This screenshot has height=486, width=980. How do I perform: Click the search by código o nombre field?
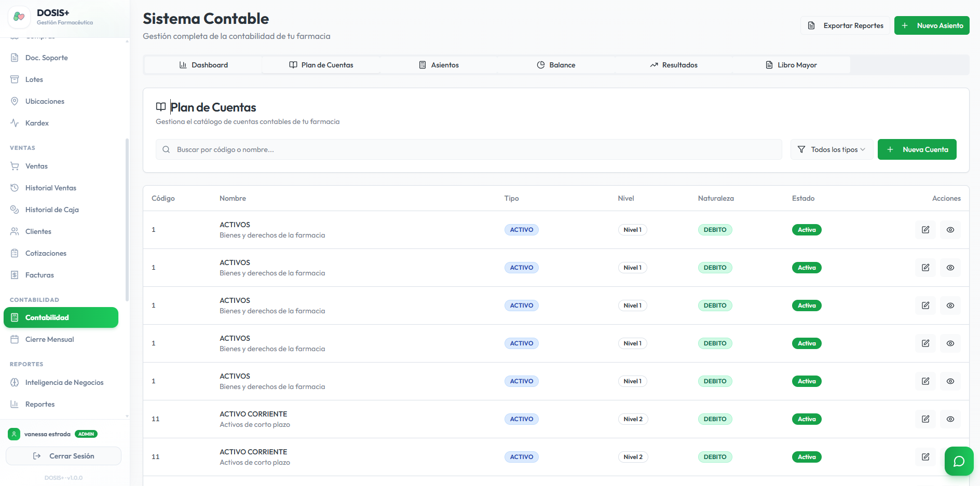coord(469,149)
